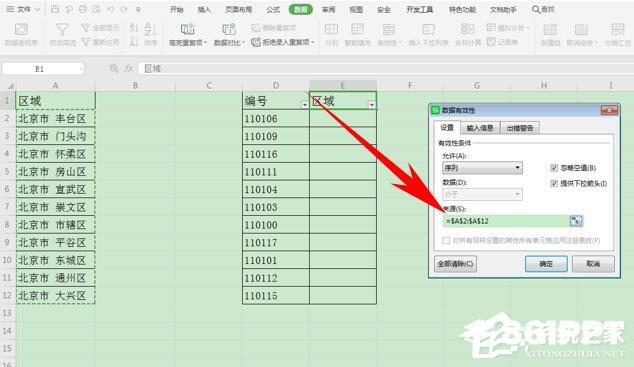Click the 拒绝录入重复项 icon
The width and height of the screenshot is (634, 367).
click(256, 42)
